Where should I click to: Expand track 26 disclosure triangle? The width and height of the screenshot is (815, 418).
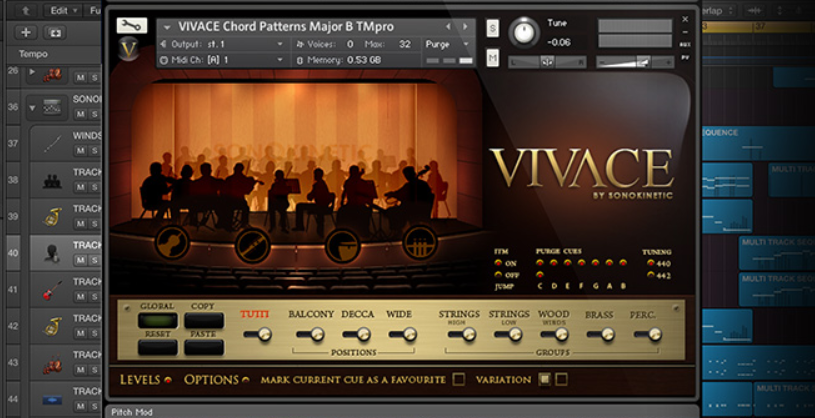coord(32,72)
